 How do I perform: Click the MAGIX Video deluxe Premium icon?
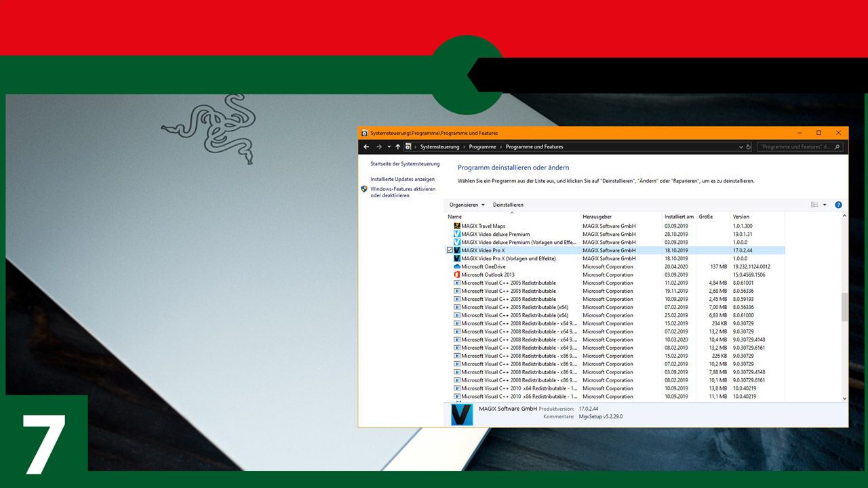click(456, 234)
